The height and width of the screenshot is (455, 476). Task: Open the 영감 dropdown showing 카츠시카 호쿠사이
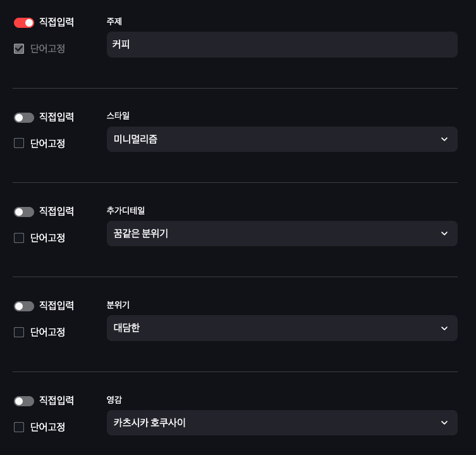click(x=272, y=423)
